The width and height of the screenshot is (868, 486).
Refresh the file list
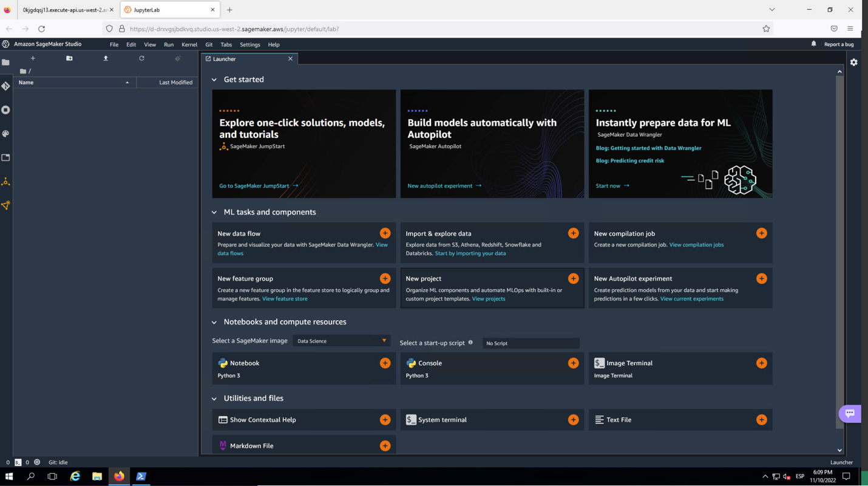click(141, 58)
